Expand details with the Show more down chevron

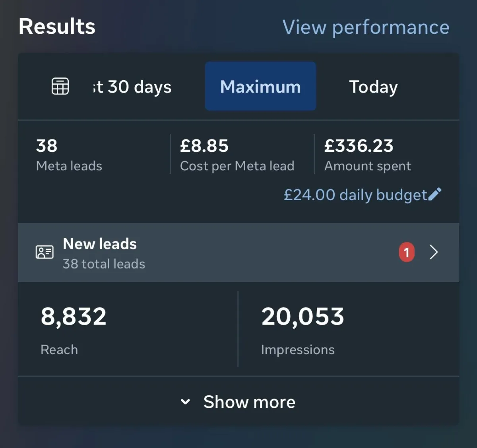(x=185, y=402)
